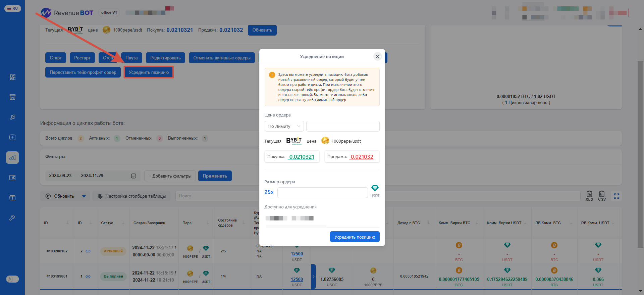Click the green Покупка price 0.0210321 link
This screenshot has height=295, width=644.
(302, 157)
